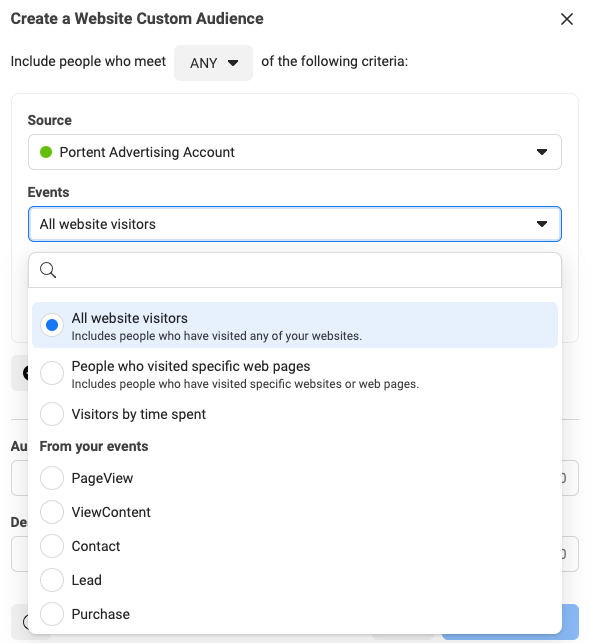
Task: Open the ANY criteria dropdown
Action: (x=213, y=63)
